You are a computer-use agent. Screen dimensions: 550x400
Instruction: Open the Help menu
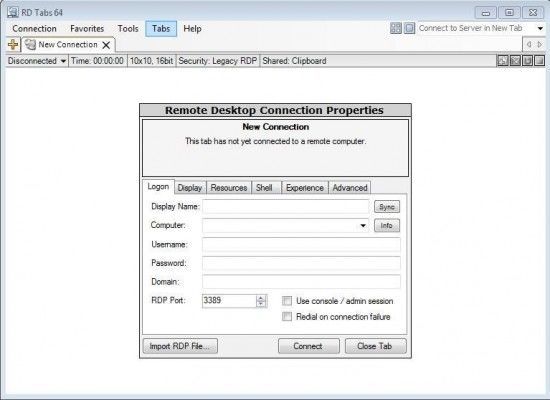(192, 28)
